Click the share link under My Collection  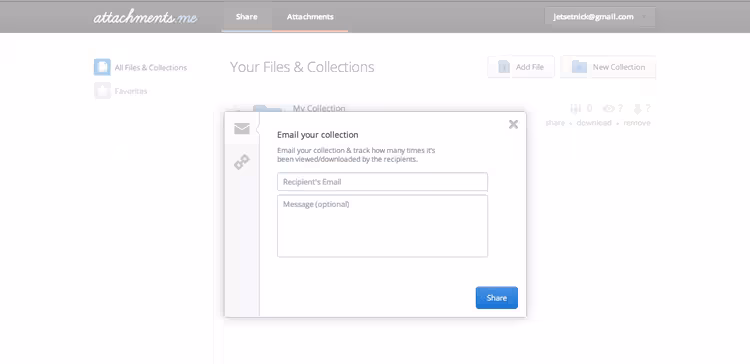click(555, 123)
